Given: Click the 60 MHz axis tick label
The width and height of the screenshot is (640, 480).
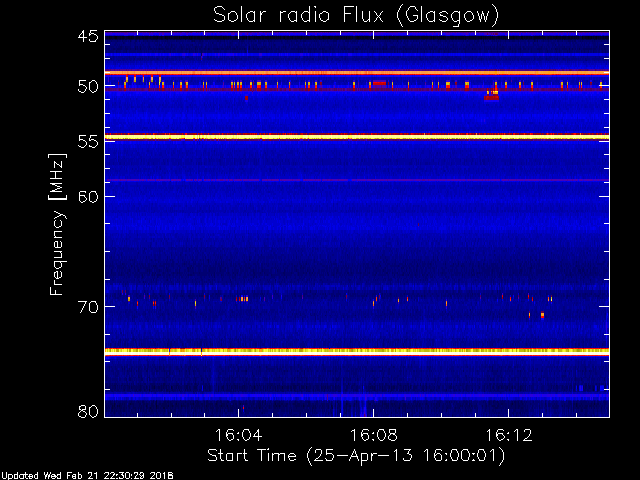Looking at the screenshot, I should [x=88, y=196].
